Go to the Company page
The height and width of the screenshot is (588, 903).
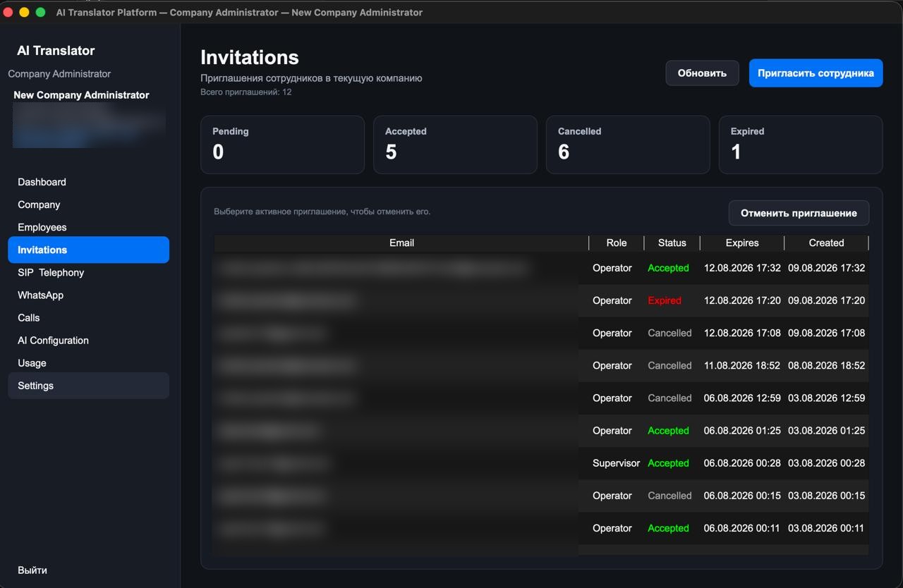point(88,204)
